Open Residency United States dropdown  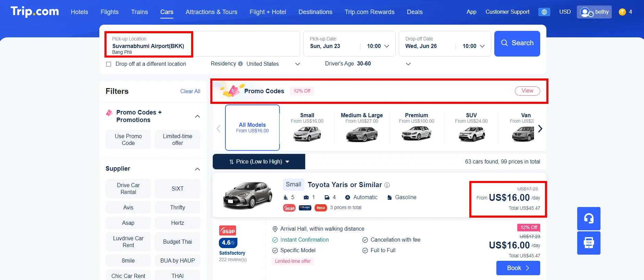(x=273, y=64)
